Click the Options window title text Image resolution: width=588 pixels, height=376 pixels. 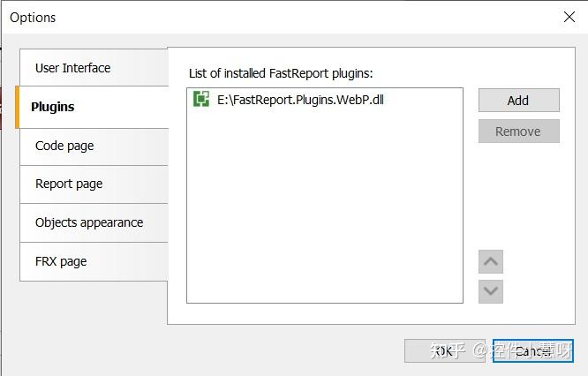(x=33, y=17)
